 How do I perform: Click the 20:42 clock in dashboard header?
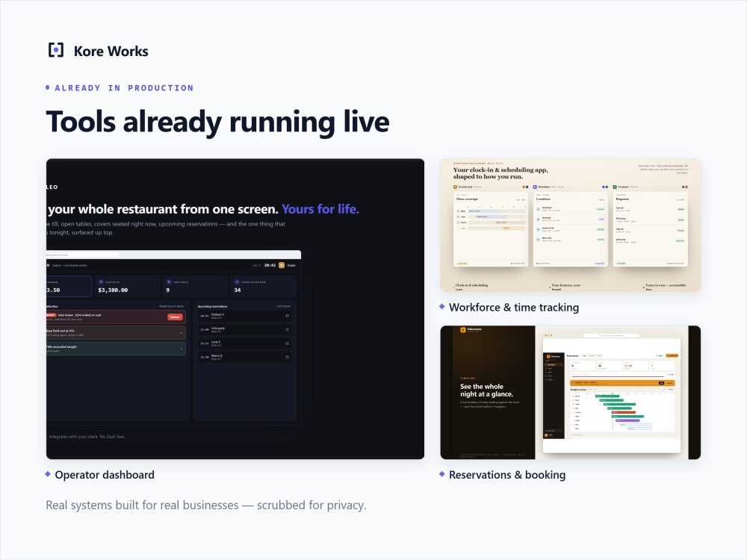click(270, 265)
